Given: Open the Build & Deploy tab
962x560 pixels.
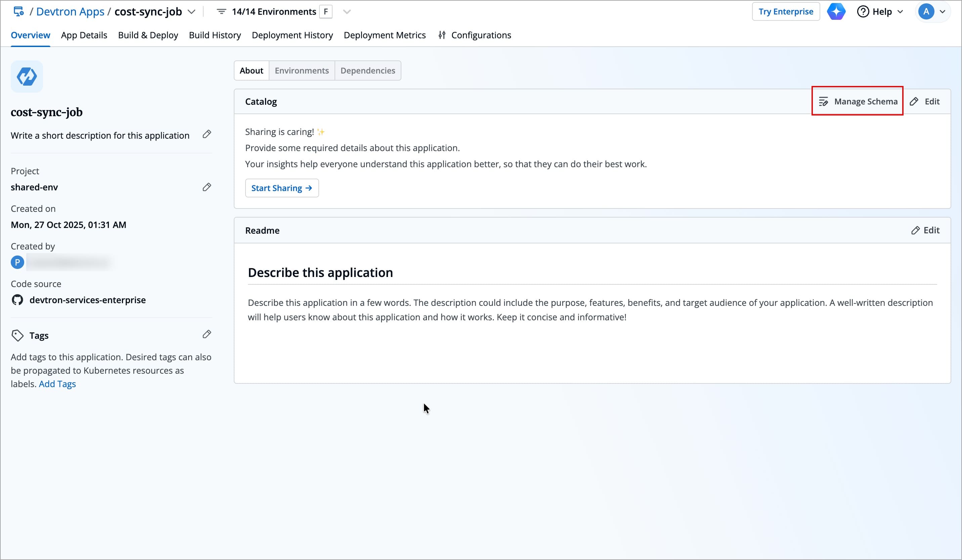Looking at the screenshot, I should coord(148,35).
